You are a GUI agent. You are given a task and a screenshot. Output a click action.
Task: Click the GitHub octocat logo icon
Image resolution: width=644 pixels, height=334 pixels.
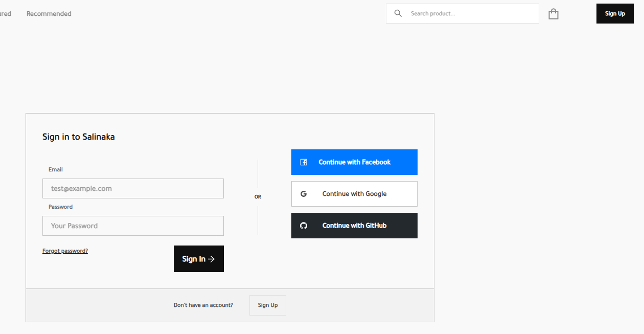click(304, 226)
